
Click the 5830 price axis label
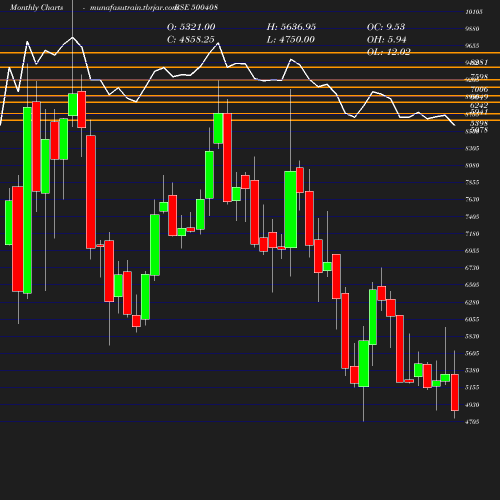point(472,336)
